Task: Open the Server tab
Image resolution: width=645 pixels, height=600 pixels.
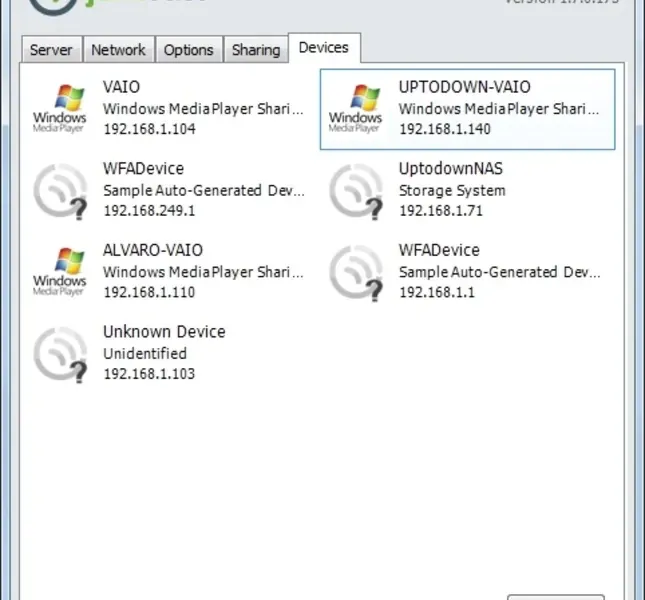Action: [51, 50]
